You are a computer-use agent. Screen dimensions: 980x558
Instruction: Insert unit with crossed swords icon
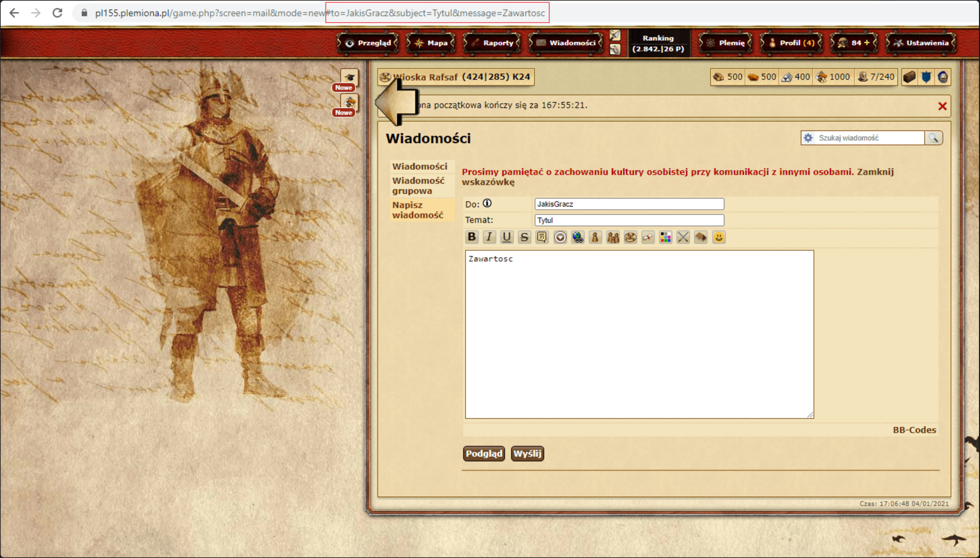[683, 237]
